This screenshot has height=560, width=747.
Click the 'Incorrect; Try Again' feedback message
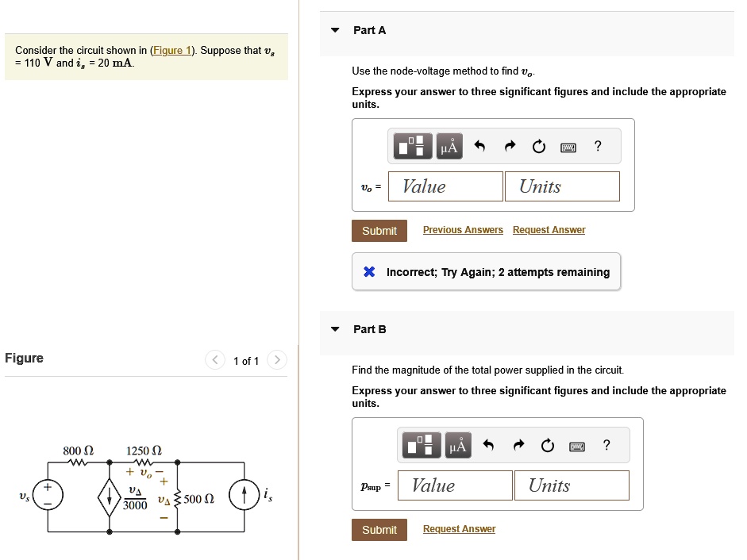[486, 272]
